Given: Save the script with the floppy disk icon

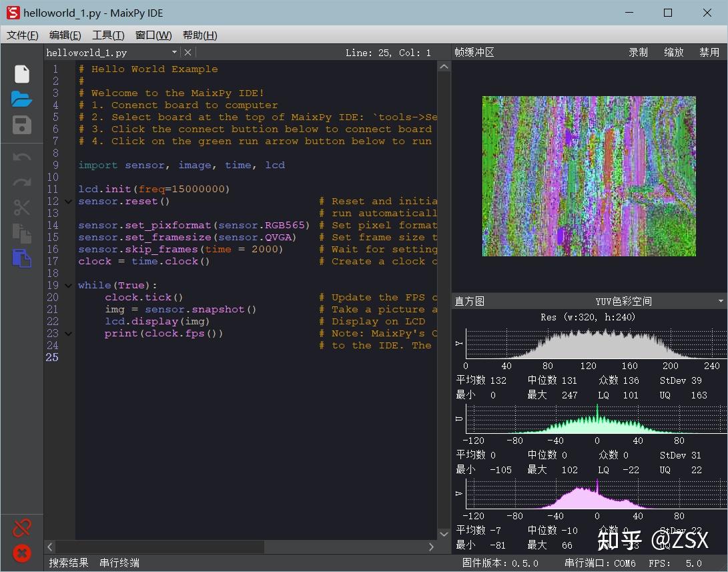Looking at the screenshot, I should (21, 125).
